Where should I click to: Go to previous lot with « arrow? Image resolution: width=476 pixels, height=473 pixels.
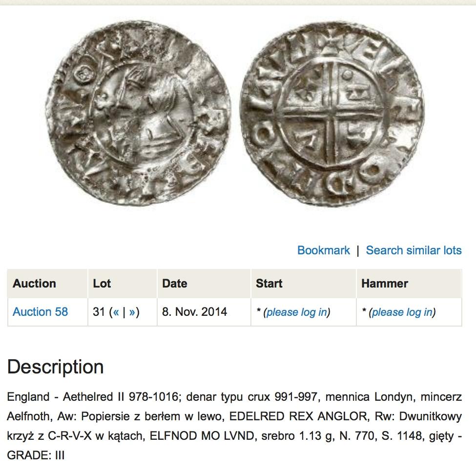click(x=116, y=312)
